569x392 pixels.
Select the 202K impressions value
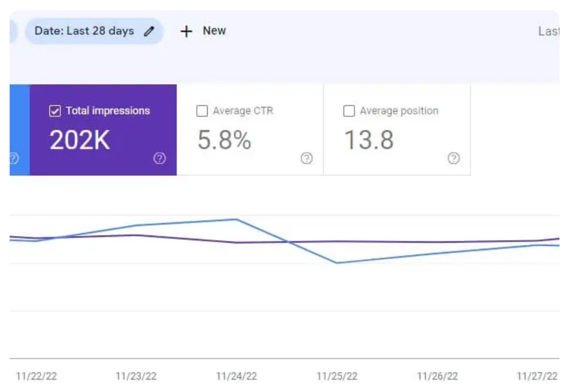point(80,140)
